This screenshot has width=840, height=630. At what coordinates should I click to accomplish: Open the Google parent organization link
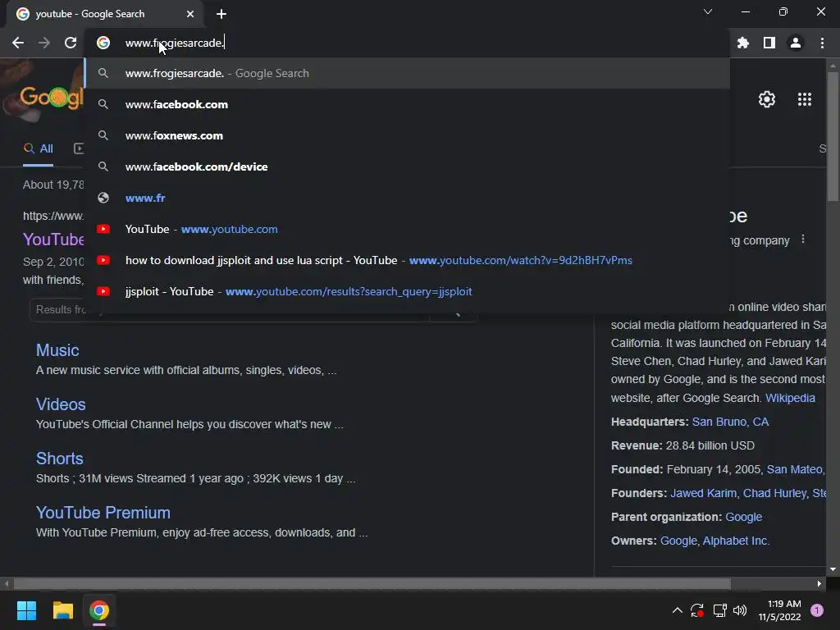point(743,517)
